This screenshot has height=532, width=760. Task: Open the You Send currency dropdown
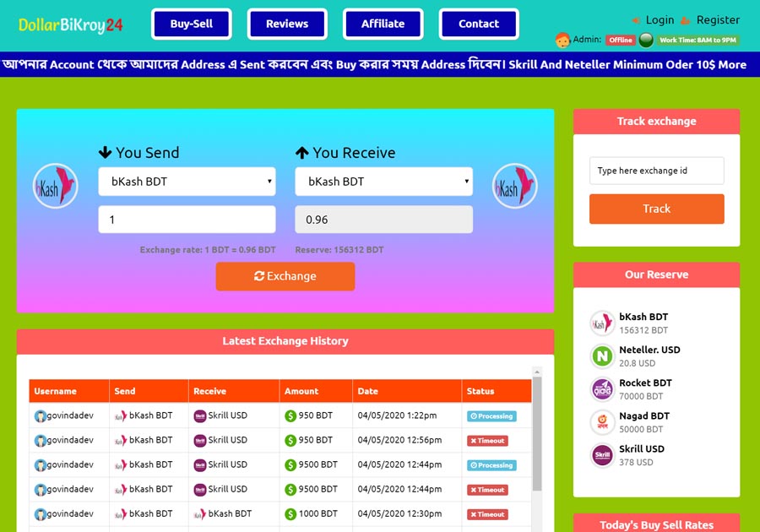click(x=187, y=182)
